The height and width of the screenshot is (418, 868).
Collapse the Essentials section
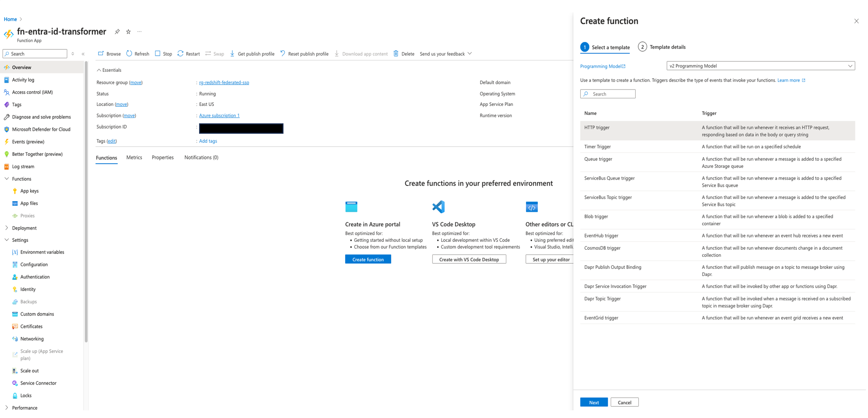[99, 70]
